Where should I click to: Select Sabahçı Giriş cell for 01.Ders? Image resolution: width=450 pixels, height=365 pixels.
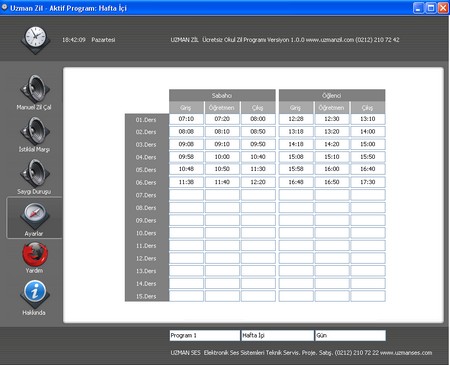pos(186,119)
